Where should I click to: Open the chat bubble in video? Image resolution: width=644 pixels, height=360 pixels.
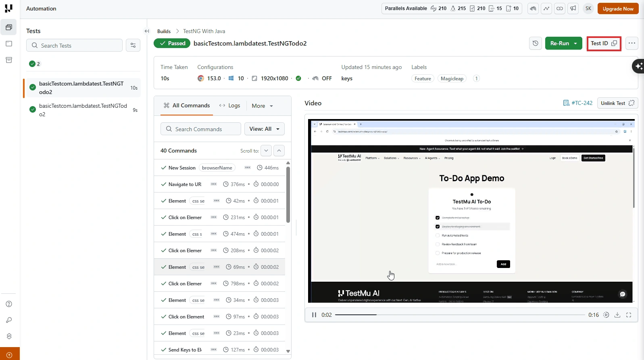coord(623,294)
